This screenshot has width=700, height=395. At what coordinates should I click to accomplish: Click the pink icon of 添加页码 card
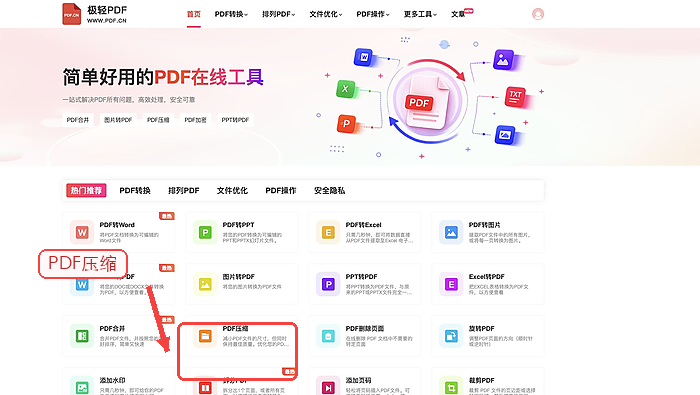[328, 386]
